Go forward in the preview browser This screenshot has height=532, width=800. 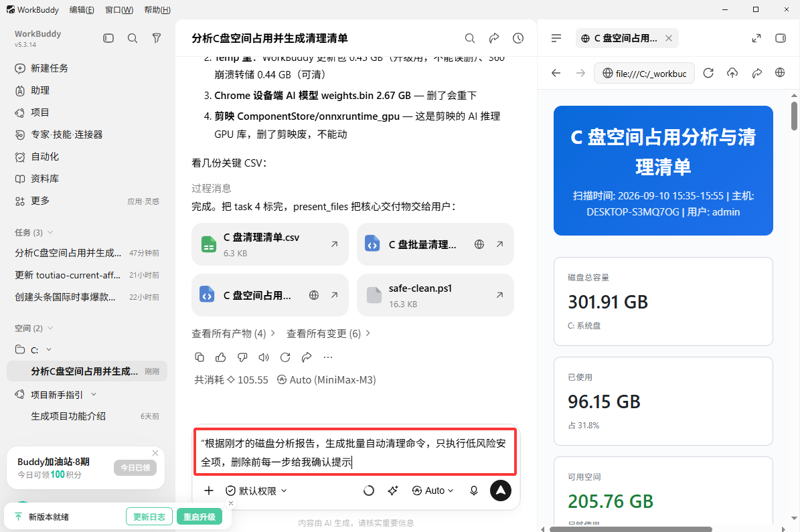[580, 73]
